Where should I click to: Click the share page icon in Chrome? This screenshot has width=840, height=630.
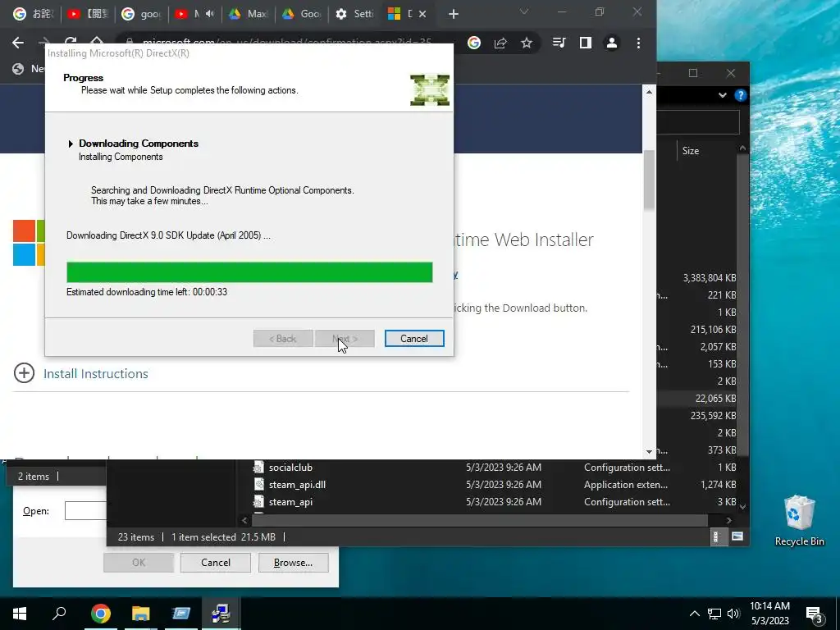tap(500, 43)
